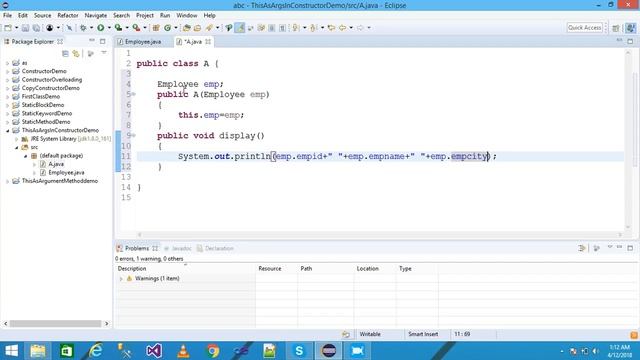
Task: Open dropdown next to New file icon
Action: pyautogui.click(x=16, y=28)
